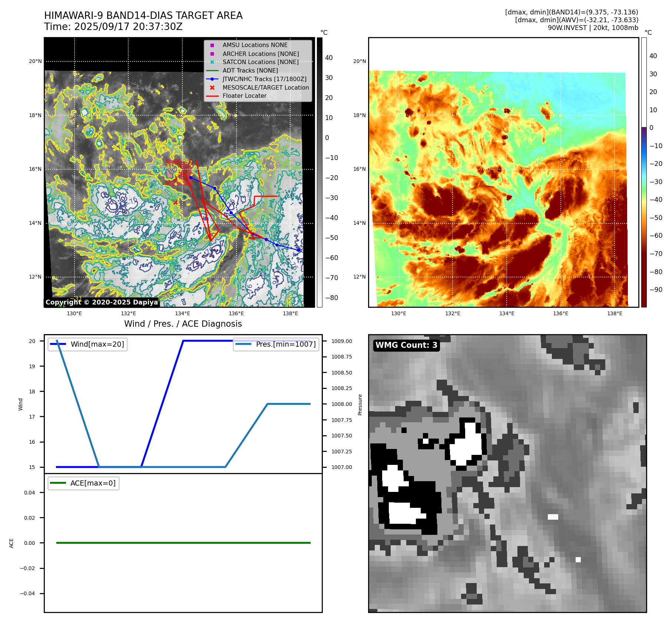Click the magenta AMSU square legend marker
Image resolution: width=672 pixels, height=626 pixels.
212,45
